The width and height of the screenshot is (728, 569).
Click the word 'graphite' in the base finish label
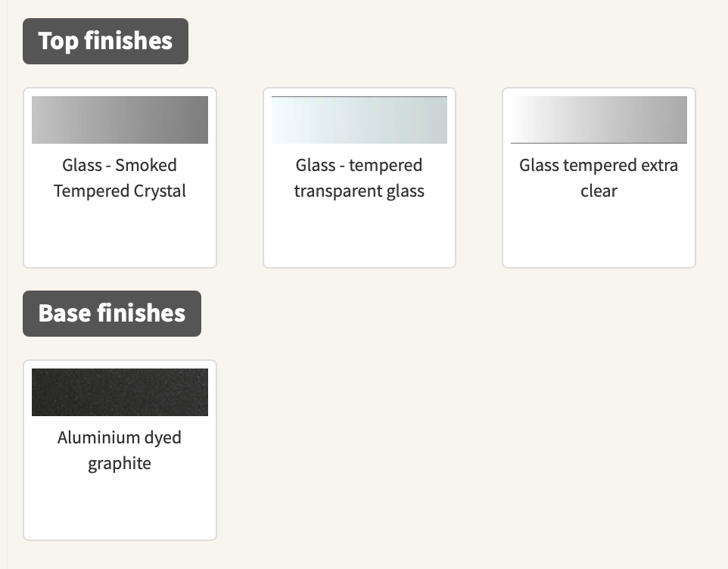[x=120, y=463]
